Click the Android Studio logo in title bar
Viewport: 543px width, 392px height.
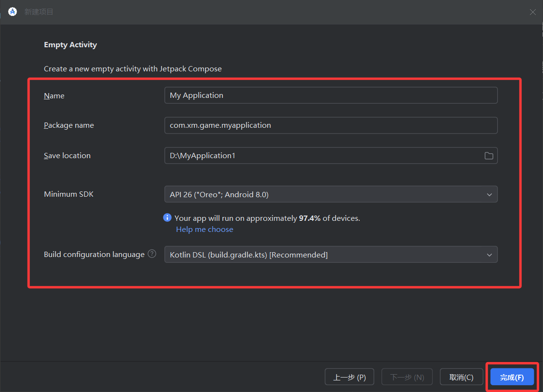13,12
